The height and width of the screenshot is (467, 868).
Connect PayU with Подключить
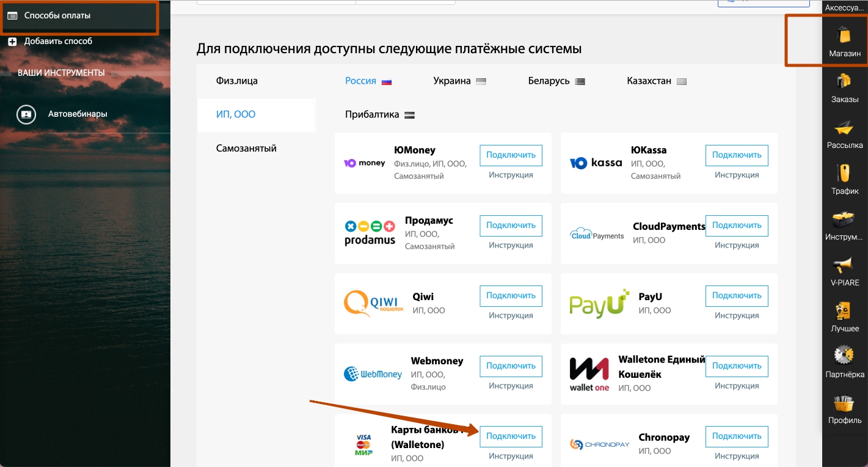click(x=737, y=296)
